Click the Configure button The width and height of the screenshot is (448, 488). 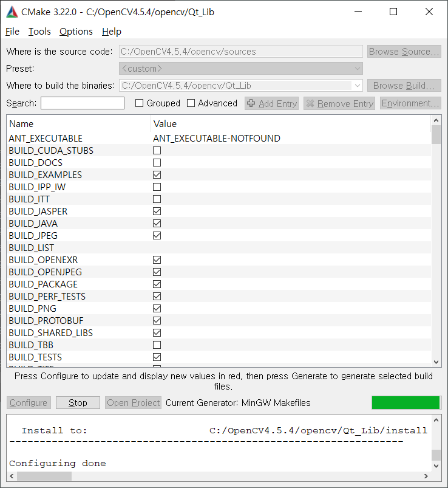coord(29,402)
